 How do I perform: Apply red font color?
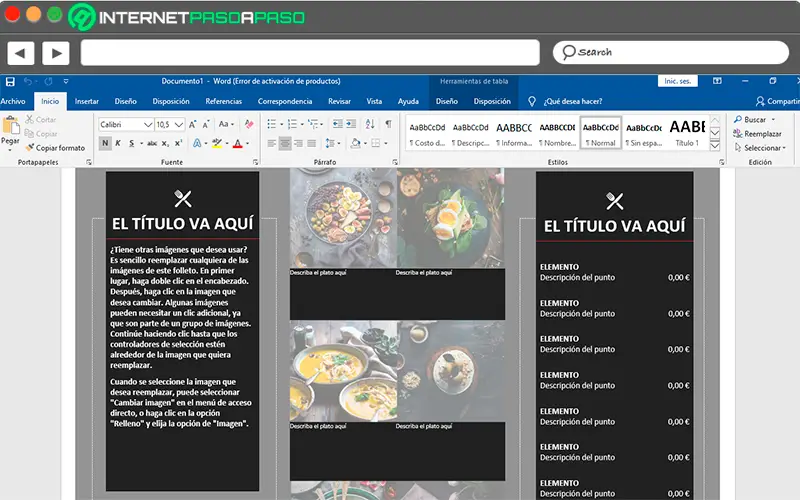point(237,143)
